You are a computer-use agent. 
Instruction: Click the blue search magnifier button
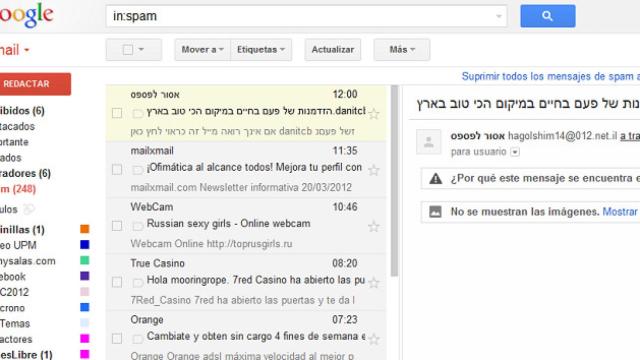click(x=547, y=16)
